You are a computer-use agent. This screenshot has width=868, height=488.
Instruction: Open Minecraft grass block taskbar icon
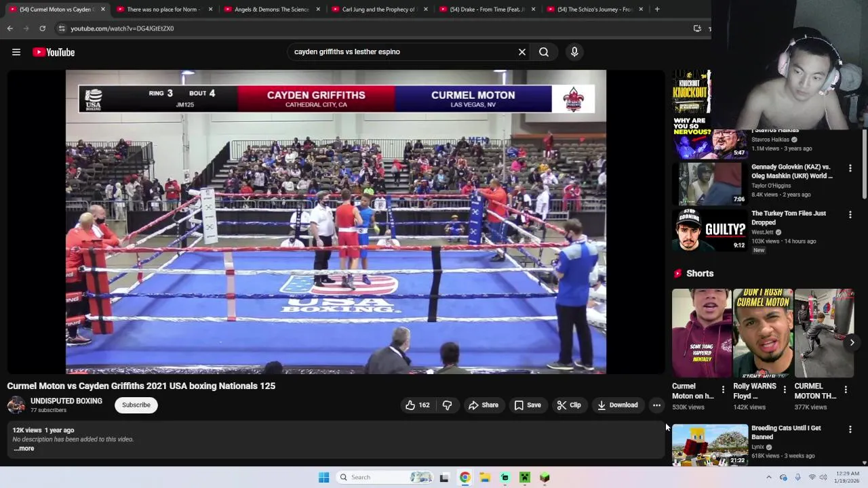click(x=545, y=477)
